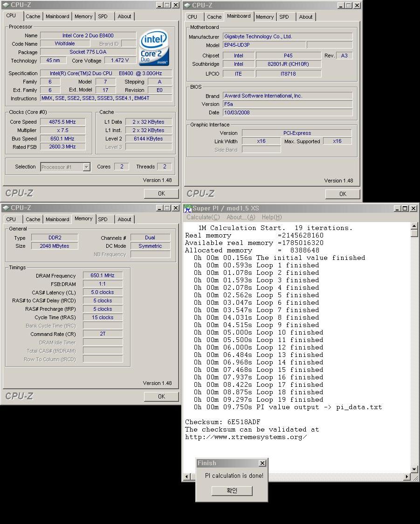Image resolution: width=420 pixels, height=524 pixels.
Task: Click OK in the top-left CPU-Z window
Action: pos(161,194)
